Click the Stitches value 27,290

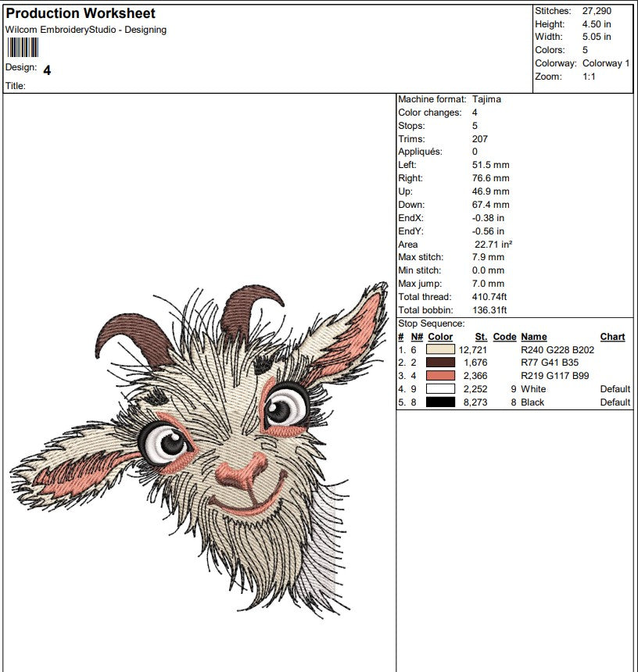(597, 11)
